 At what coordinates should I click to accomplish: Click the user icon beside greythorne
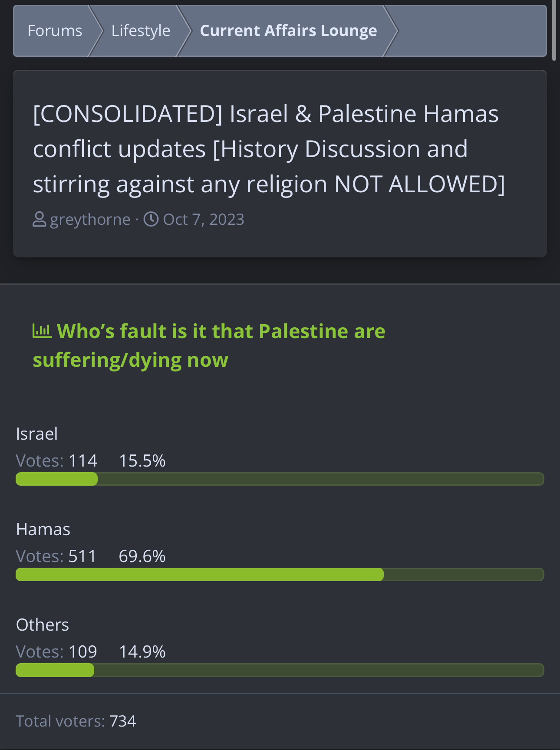coord(39,219)
